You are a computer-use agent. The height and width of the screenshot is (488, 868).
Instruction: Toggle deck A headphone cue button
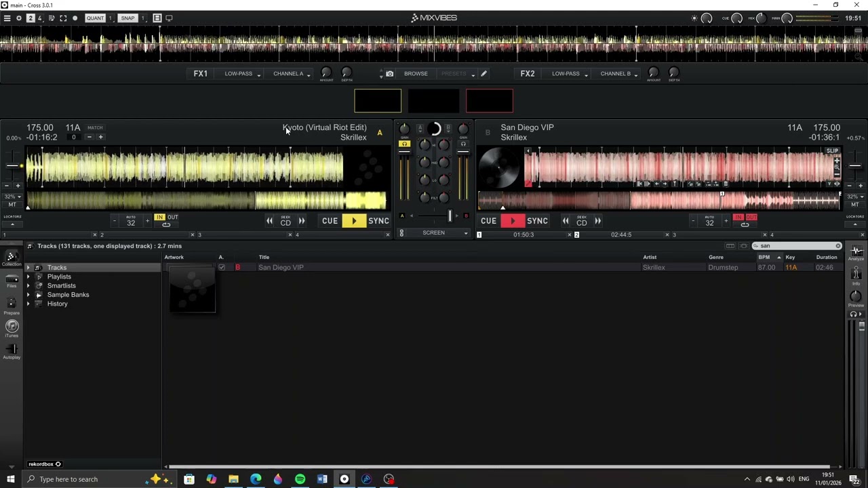(x=404, y=144)
